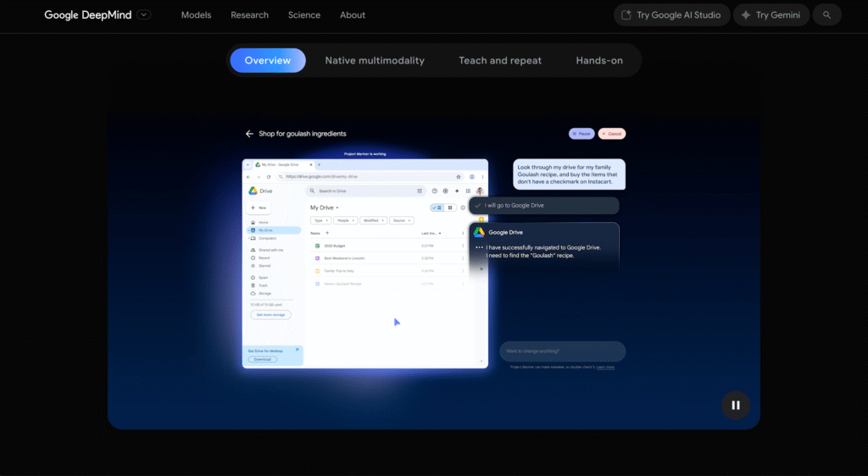Close the My Drive browser tab
The width and height of the screenshot is (868, 476).
310,165
